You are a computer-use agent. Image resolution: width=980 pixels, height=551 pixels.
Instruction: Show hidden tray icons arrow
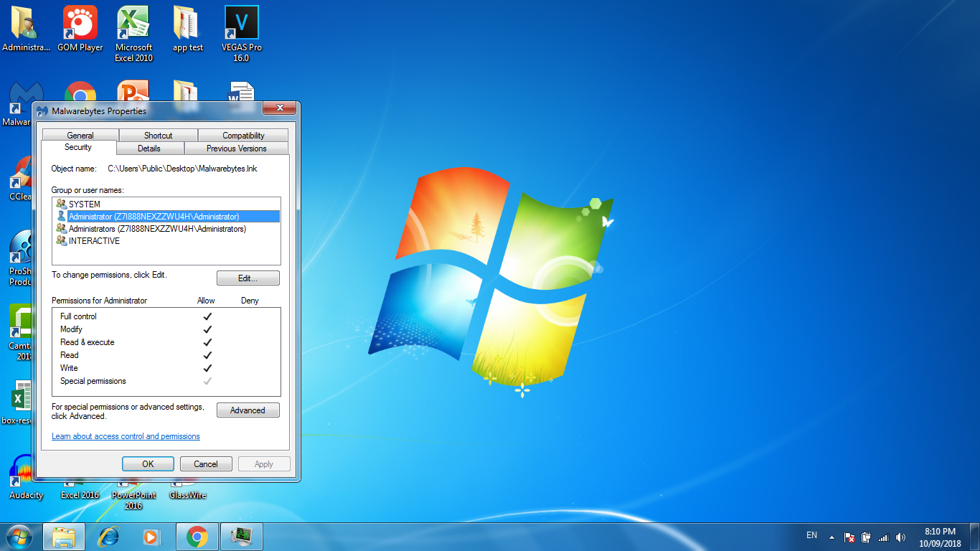(x=831, y=537)
